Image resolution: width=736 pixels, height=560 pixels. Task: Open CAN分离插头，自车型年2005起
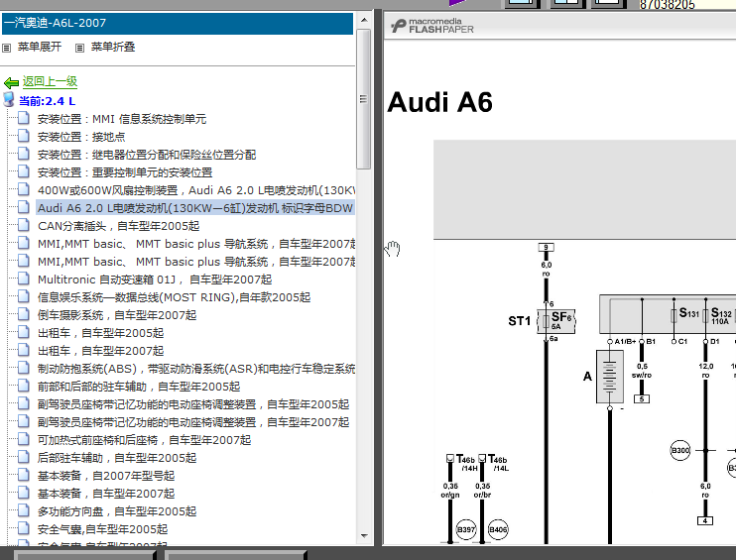[x=118, y=226]
